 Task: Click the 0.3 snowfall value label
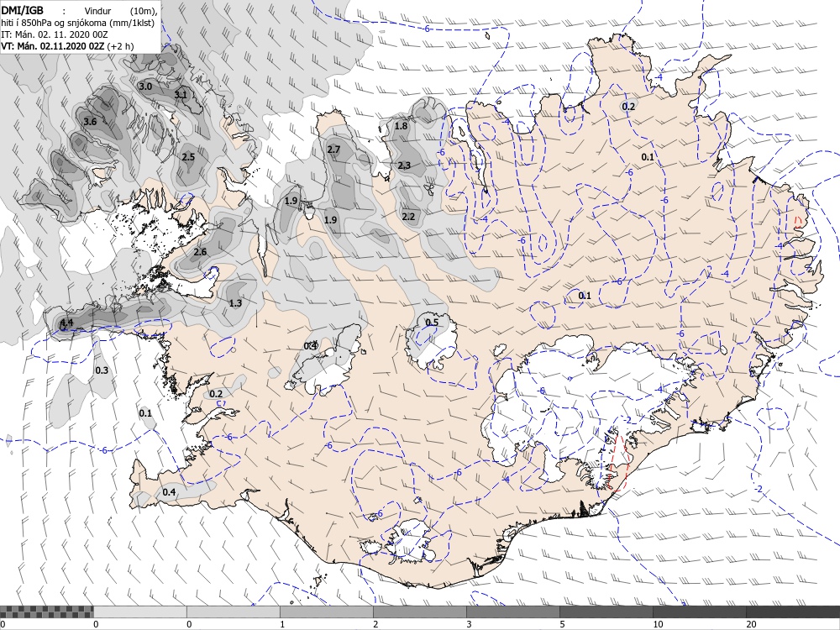[x=102, y=370]
